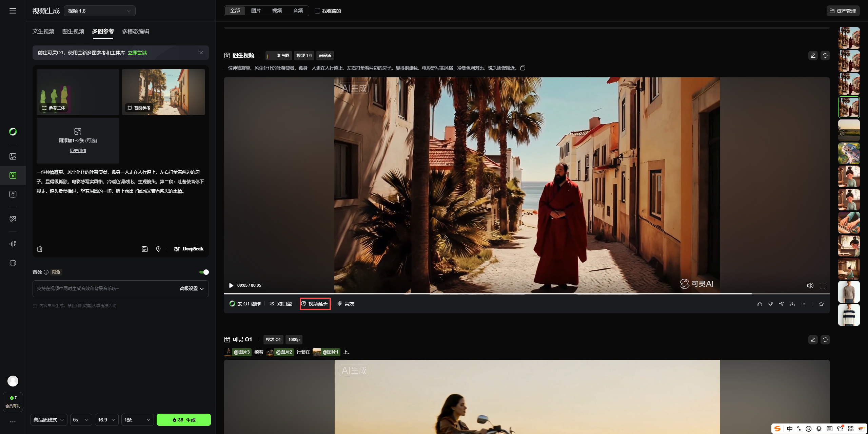Click the lightbulb inspiration icon

(158, 249)
